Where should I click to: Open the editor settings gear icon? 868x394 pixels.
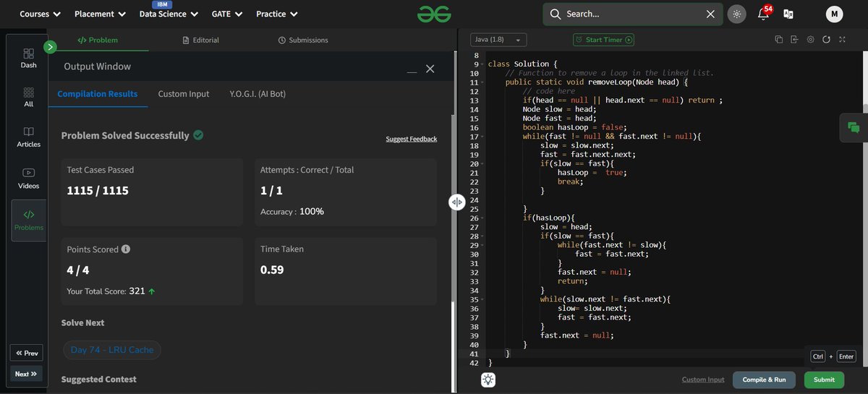[x=810, y=40]
